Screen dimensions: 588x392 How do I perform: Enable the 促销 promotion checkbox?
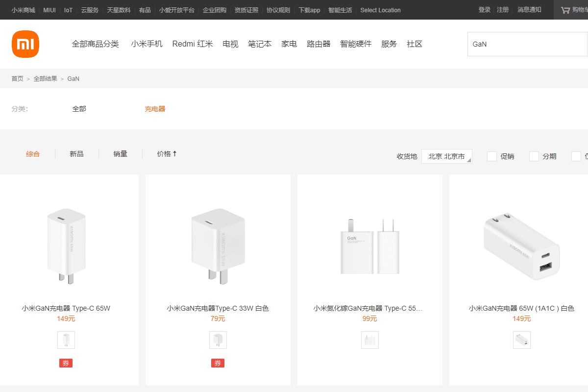tap(492, 156)
